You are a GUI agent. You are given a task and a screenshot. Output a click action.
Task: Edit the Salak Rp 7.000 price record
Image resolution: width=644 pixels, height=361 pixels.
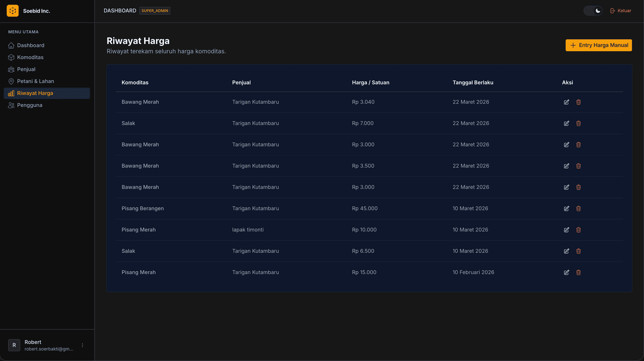click(566, 123)
